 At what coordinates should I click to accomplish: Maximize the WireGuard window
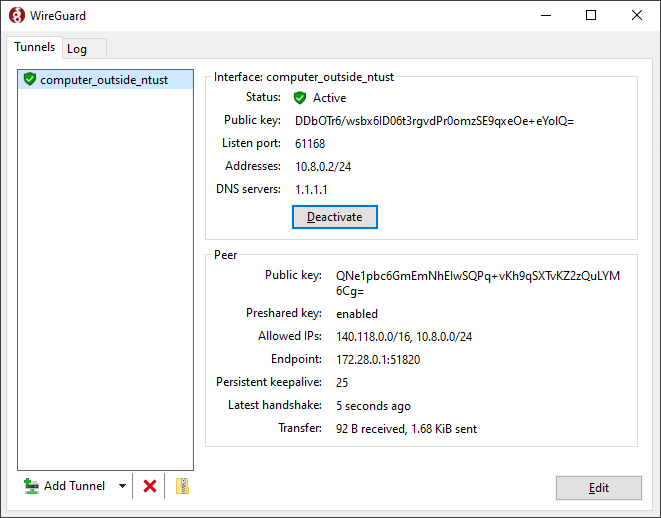pos(591,16)
